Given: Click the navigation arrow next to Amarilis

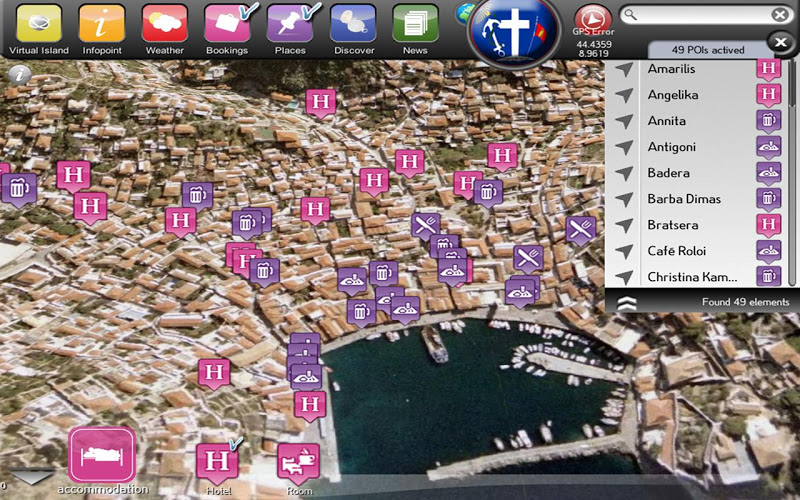Looking at the screenshot, I should 625,70.
